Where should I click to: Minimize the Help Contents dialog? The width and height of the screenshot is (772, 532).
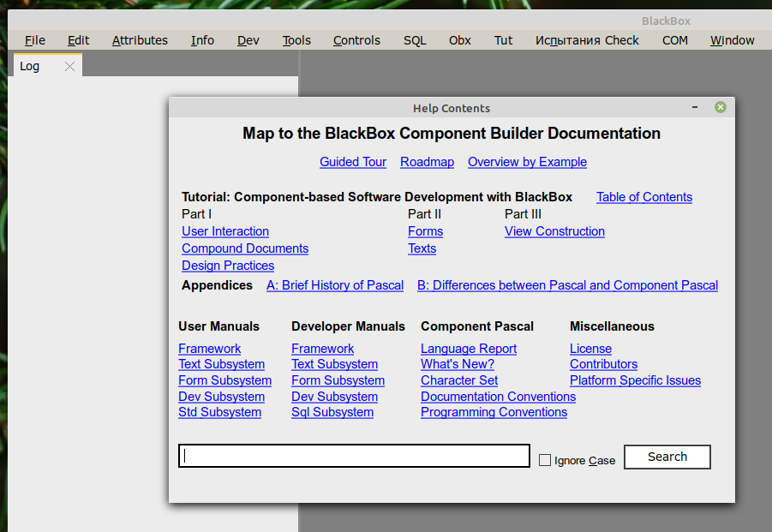tap(695, 107)
